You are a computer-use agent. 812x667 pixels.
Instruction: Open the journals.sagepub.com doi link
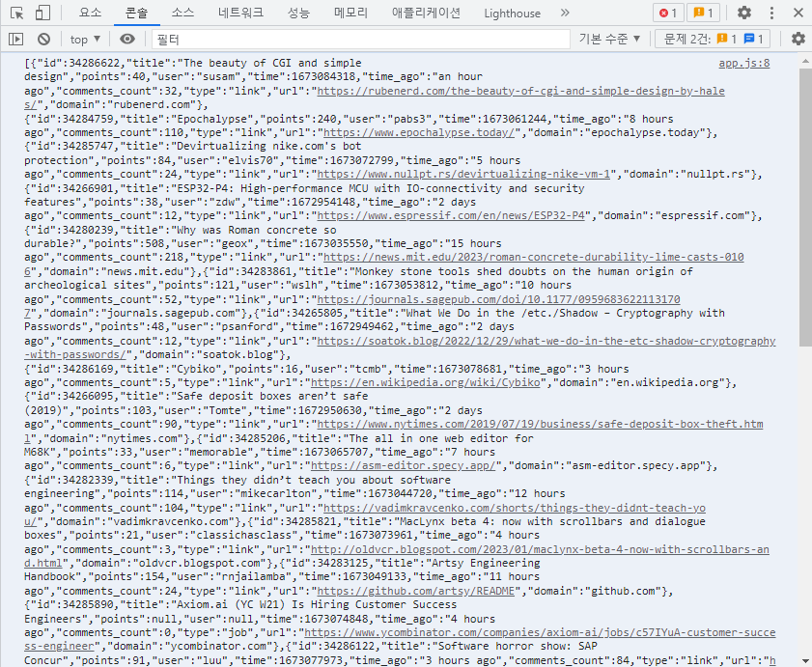click(498, 299)
